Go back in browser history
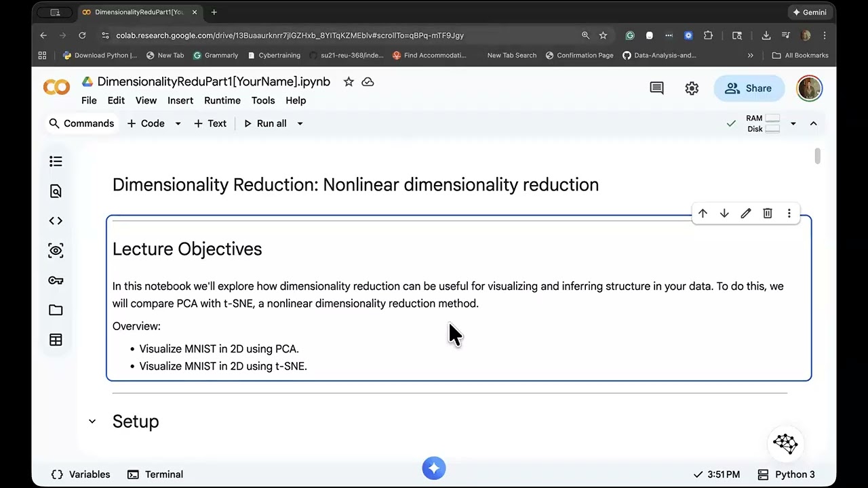Screen dimensions: 868x488 pyautogui.click(x=43, y=35)
